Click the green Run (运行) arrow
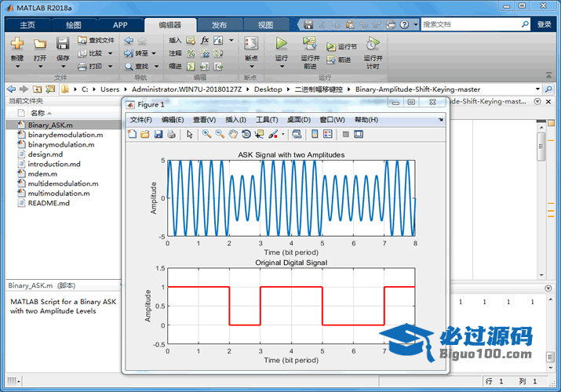The width and height of the screenshot is (561, 392). (x=281, y=43)
